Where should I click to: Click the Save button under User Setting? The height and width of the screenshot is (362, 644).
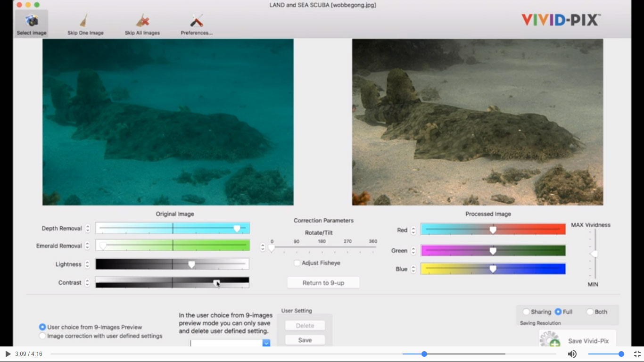(x=305, y=339)
